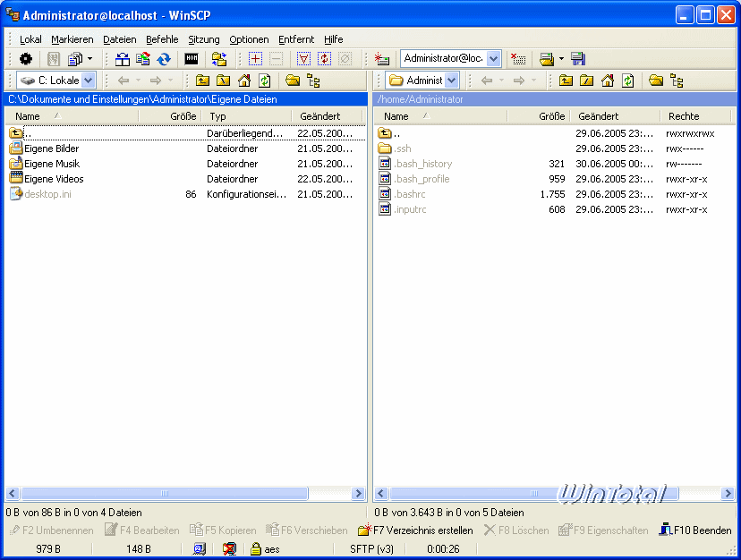Sort remote panel by Rechte column

tap(694, 116)
